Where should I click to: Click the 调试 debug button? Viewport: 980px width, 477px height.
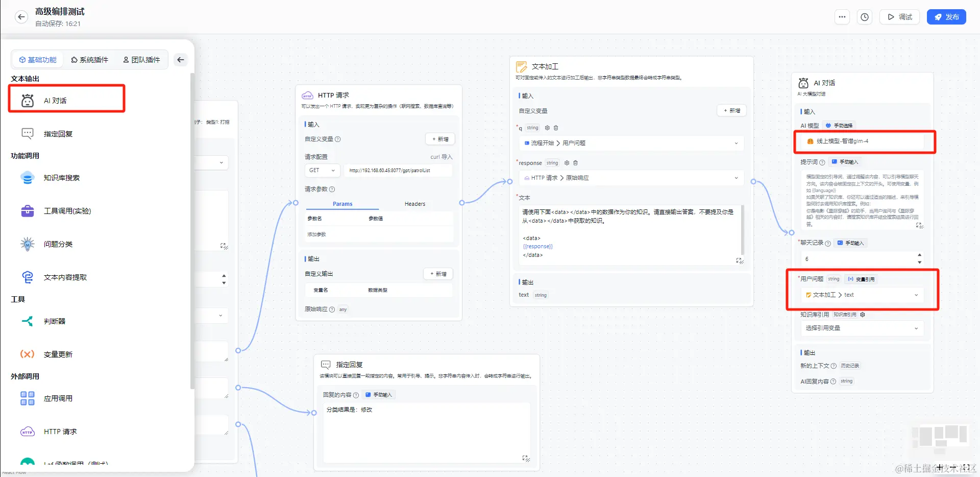pyautogui.click(x=900, y=17)
